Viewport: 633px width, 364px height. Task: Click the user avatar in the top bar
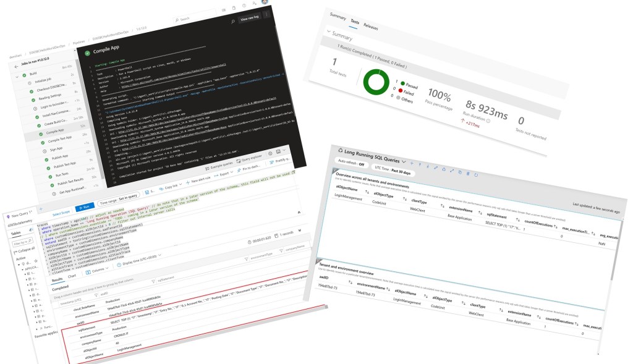click(265, 2)
